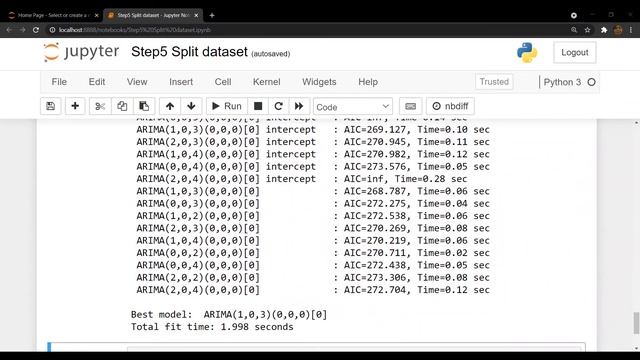Click the localhost address bar
The image size is (640, 360).
[x=135, y=30]
